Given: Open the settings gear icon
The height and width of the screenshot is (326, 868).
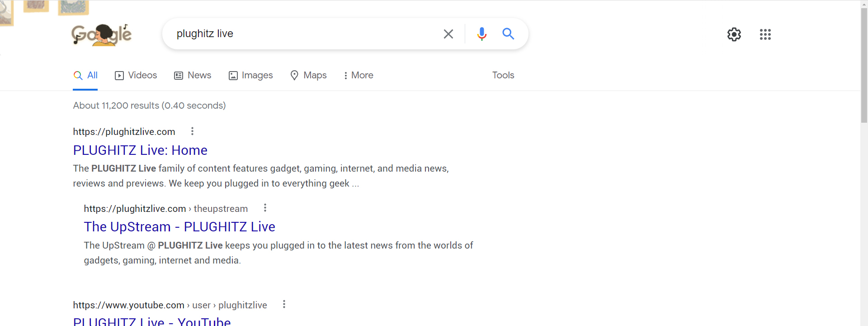Looking at the screenshot, I should click(734, 34).
